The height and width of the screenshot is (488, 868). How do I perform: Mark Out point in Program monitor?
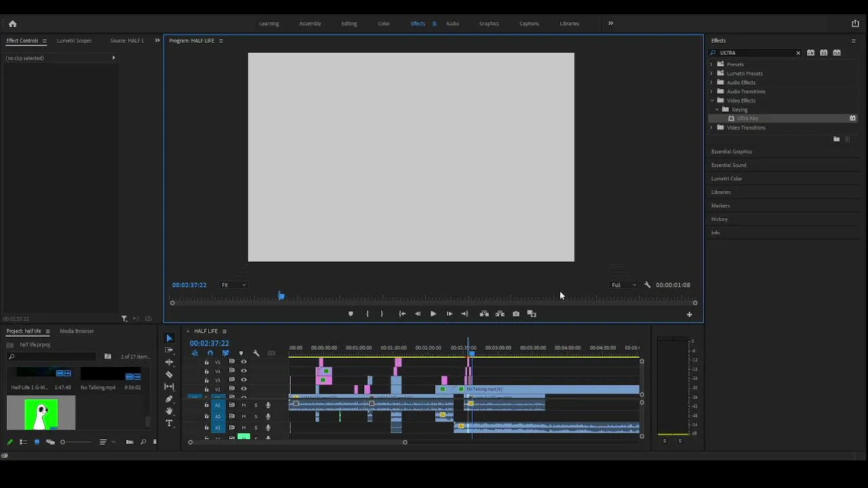tap(382, 314)
